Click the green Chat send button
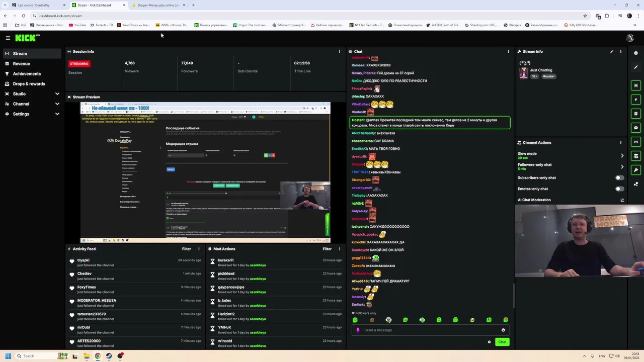The image size is (644, 362). (x=502, y=342)
